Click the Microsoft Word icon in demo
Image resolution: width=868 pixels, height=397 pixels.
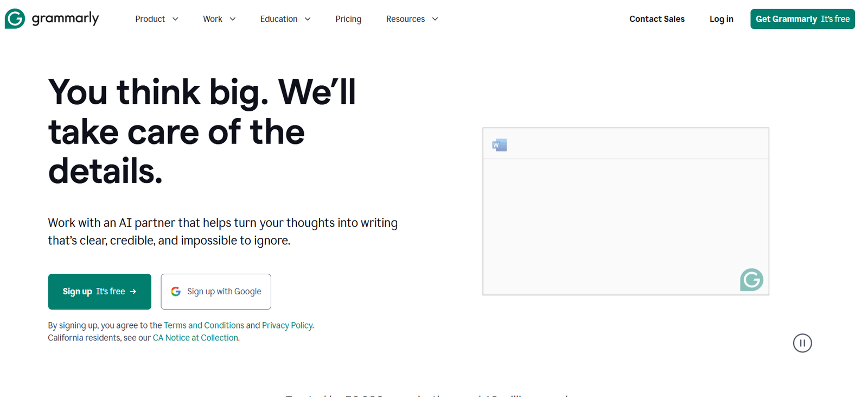tap(499, 145)
